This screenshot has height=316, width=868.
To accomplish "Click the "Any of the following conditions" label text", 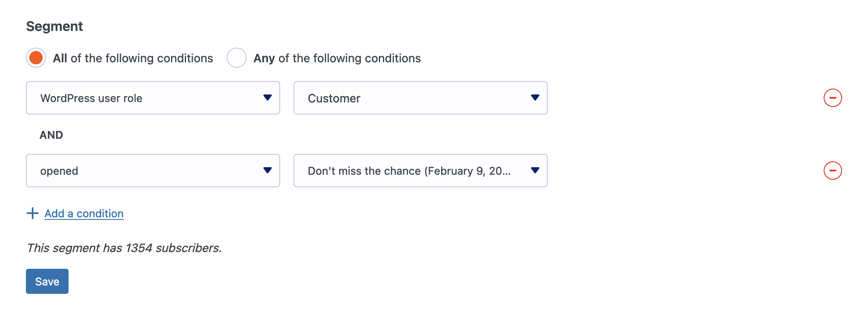I will point(337,58).
